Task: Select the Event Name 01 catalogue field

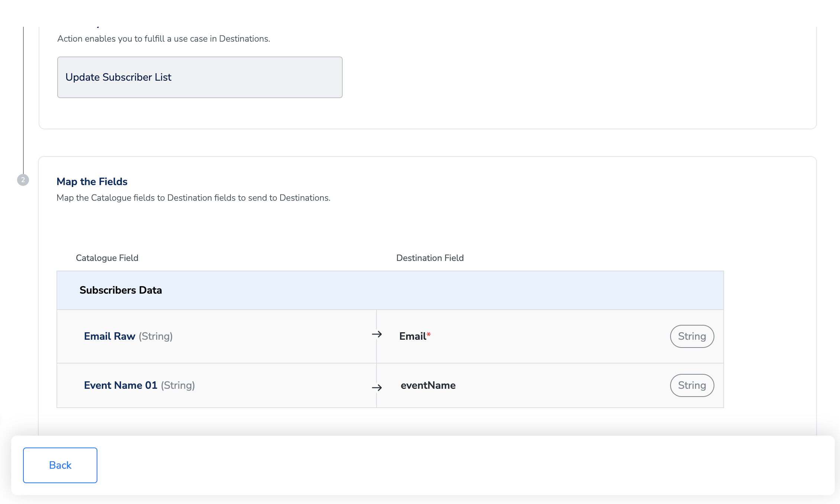Action: click(x=120, y=385)
